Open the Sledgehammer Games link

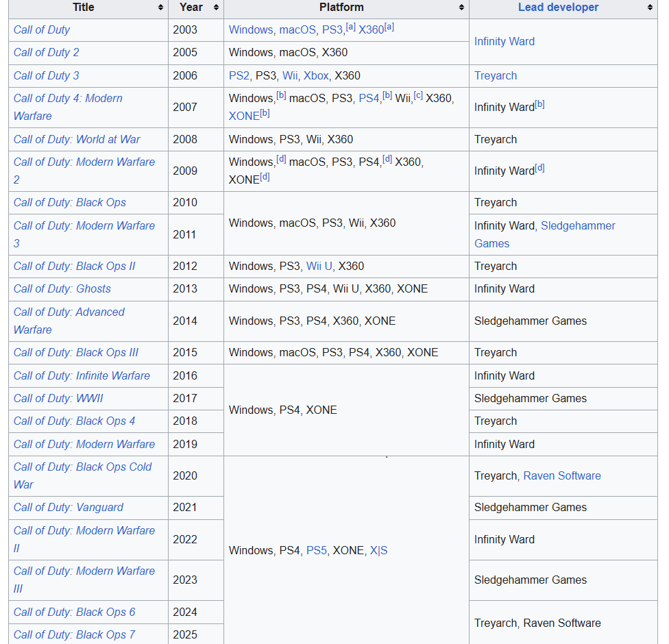[x=545, y=234]
